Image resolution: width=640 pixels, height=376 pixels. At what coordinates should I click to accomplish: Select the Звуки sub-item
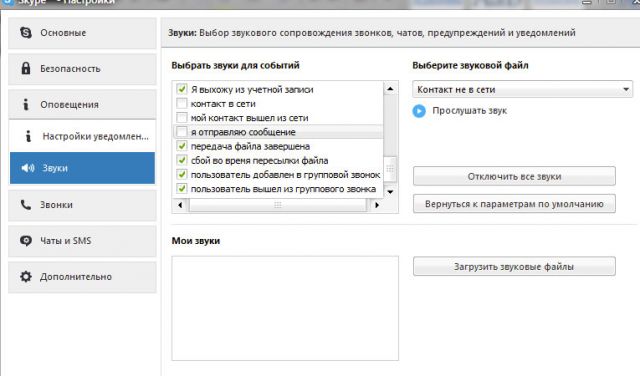(82, 168)
